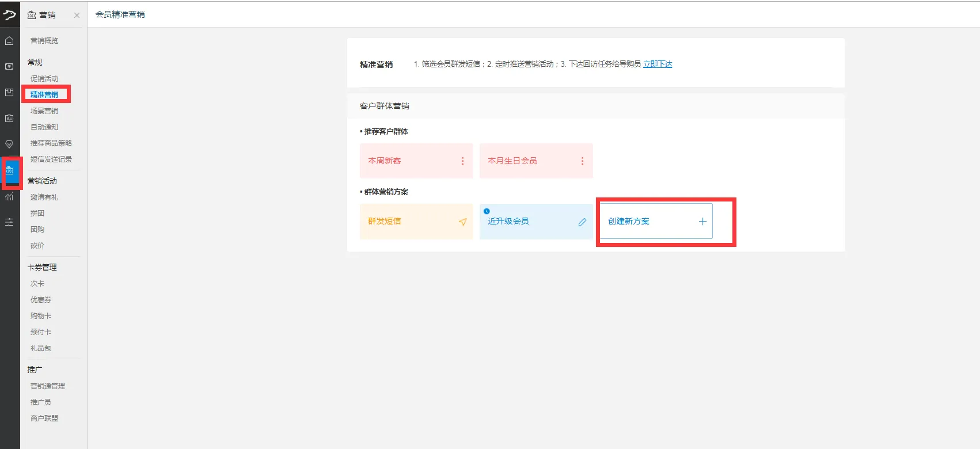The image size is (980, 449).
Task: Click the pencil edit icon on 近升级会员
Action: [582, 222]
